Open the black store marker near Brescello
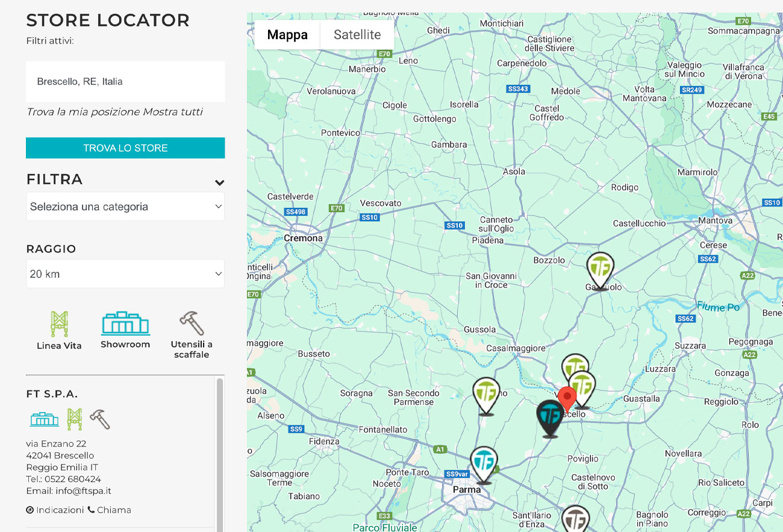This screenshot has height=532, width=783. click(550, 418)
